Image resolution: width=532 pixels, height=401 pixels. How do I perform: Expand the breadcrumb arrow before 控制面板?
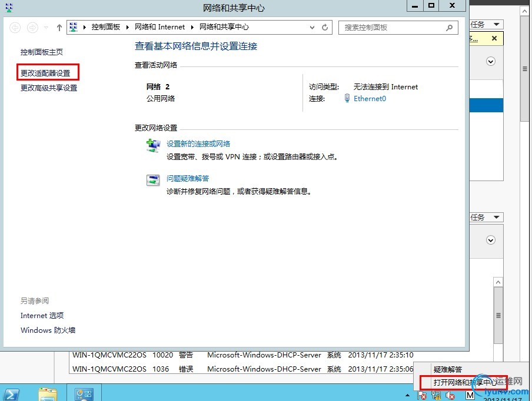85,27
